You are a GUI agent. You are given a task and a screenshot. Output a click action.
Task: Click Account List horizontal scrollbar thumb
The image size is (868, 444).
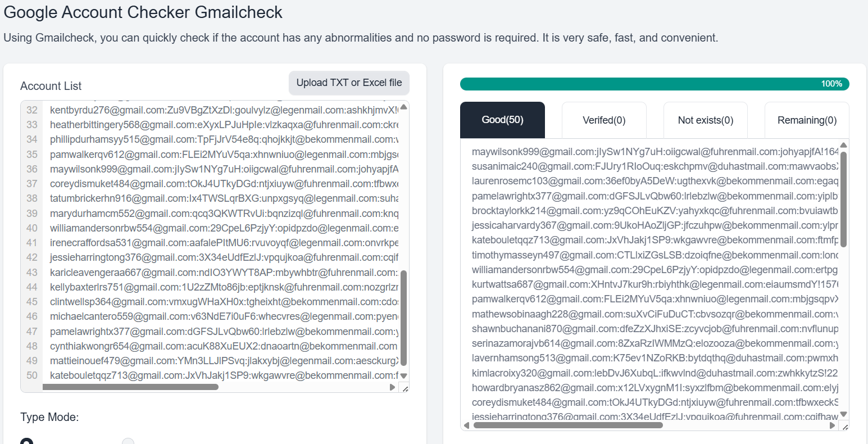point(130,387)
